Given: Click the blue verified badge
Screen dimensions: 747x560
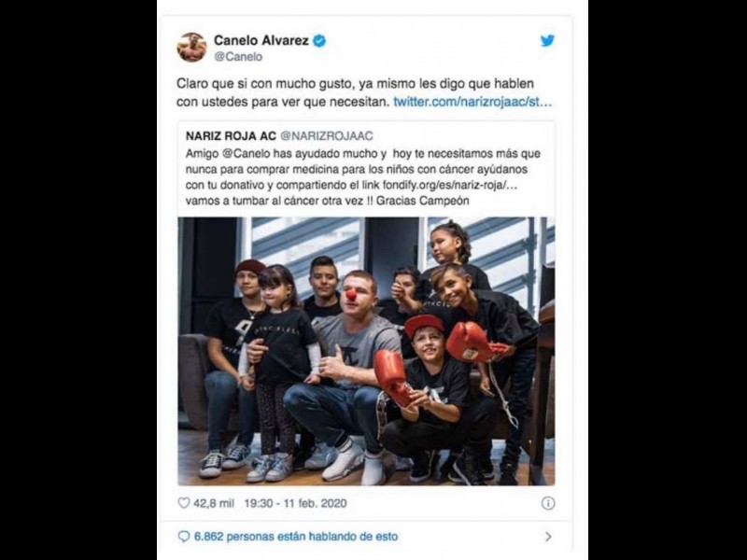Looking at the screenshot, I should click(x=319, y=41).
